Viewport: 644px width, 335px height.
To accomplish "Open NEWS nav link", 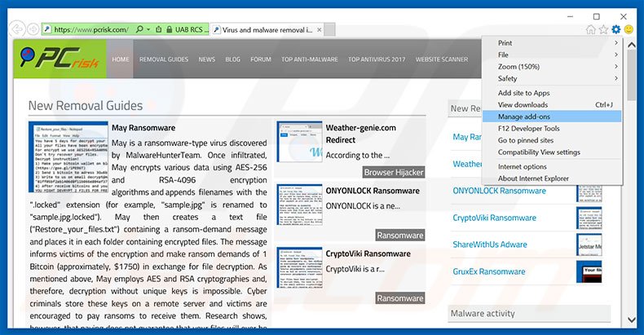I will [x=206, y=60].
